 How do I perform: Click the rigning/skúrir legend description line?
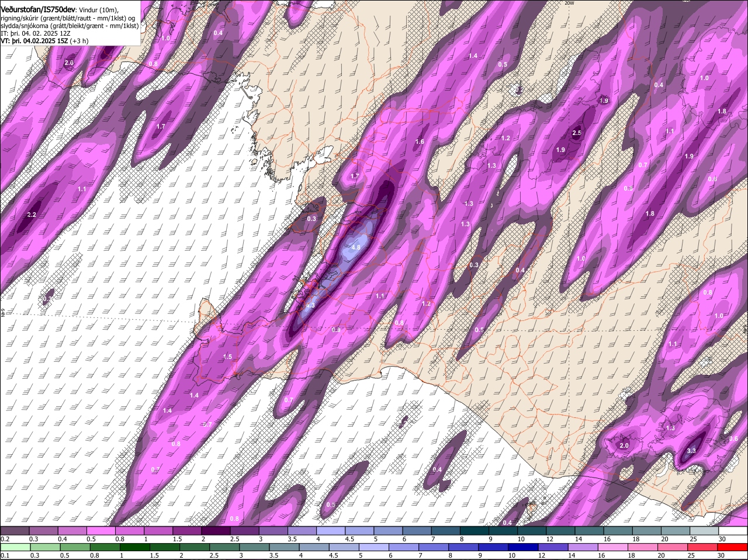tap(68, 18)
